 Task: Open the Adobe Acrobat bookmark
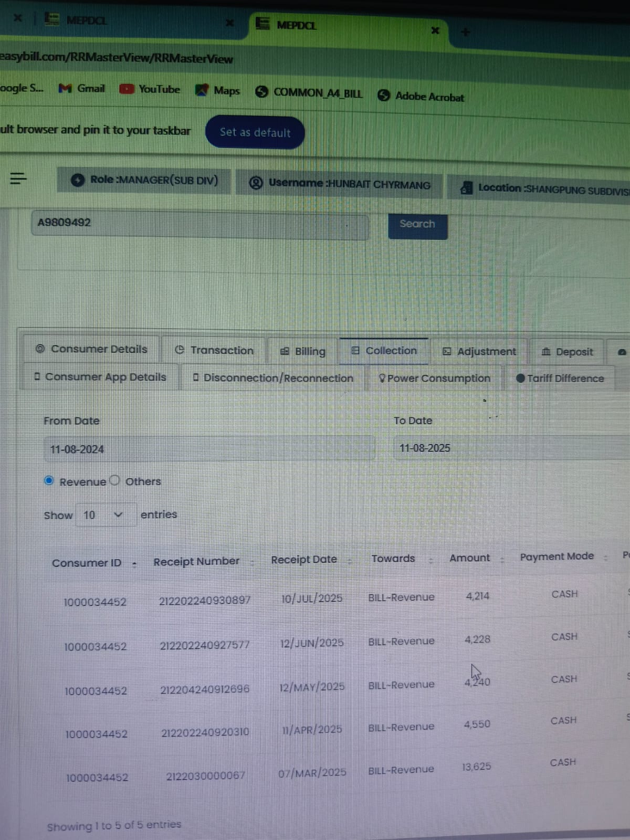[421, 96]
